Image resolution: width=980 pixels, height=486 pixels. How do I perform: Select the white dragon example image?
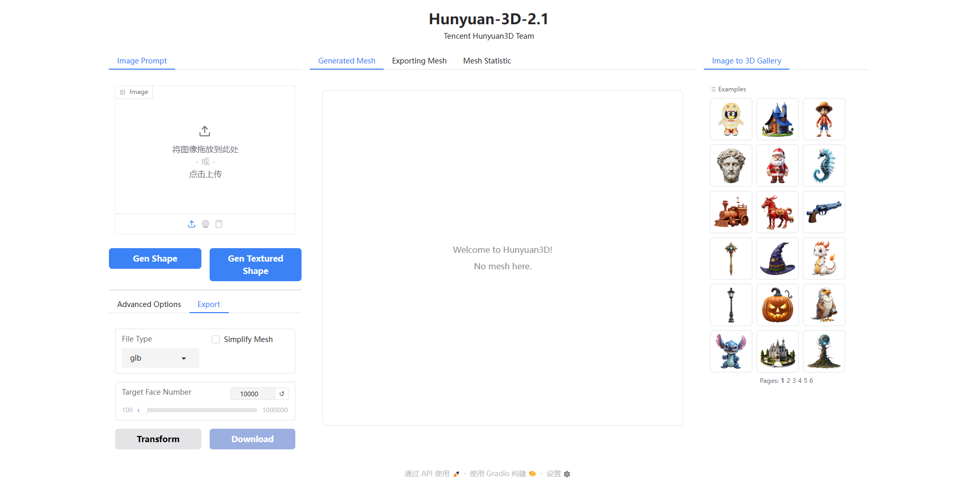coord(824,258)
